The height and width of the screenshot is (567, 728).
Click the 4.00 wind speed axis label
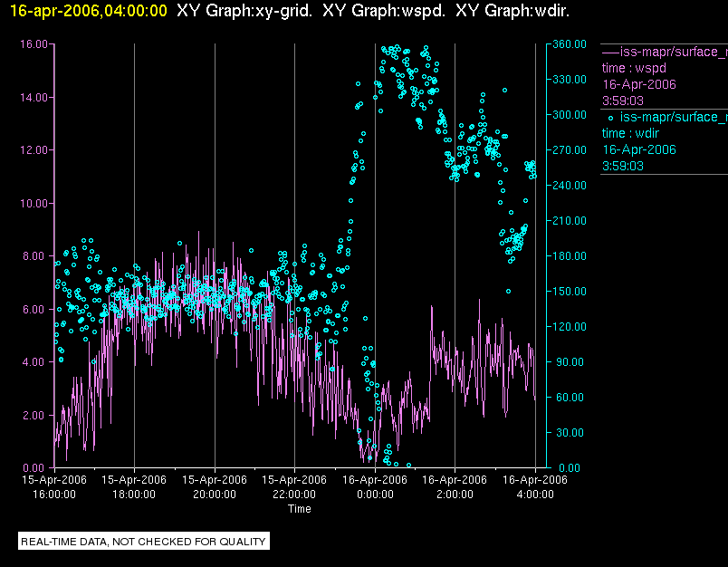[x=35, y=361]
